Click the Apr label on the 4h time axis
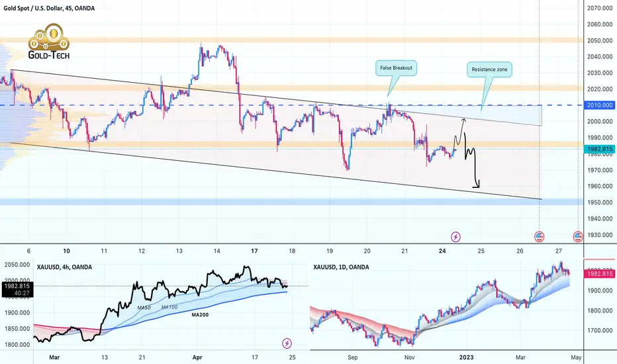Screen dimensions: 617x364 [197, 357]
